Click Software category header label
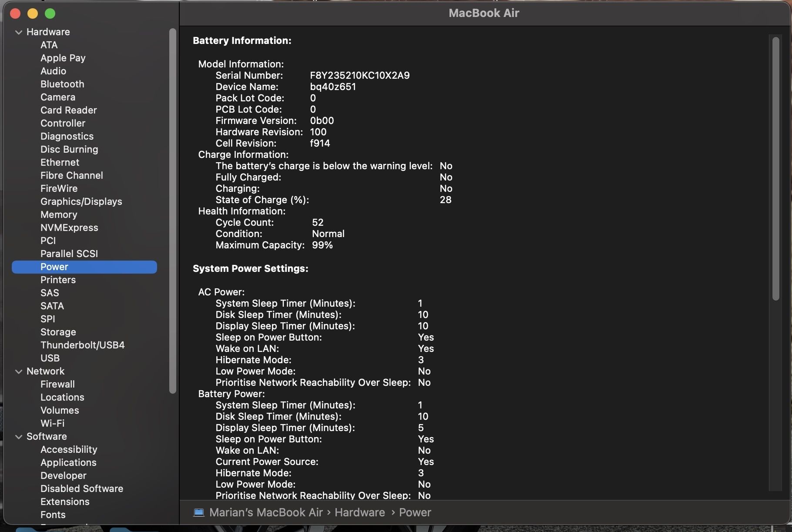The image size is (792, 532). point(47,436)
